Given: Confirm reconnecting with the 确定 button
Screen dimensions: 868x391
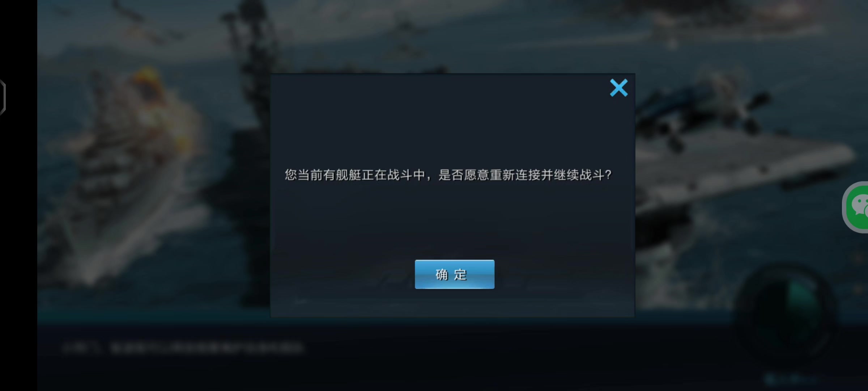Looking at the screenshot, I should pos(455,274).
